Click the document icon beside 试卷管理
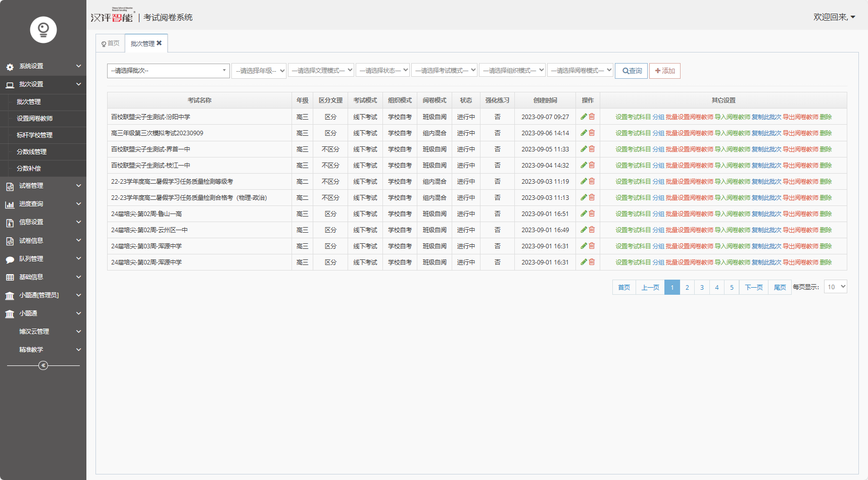This screenshot has width=868, height=480. point(10,186)
